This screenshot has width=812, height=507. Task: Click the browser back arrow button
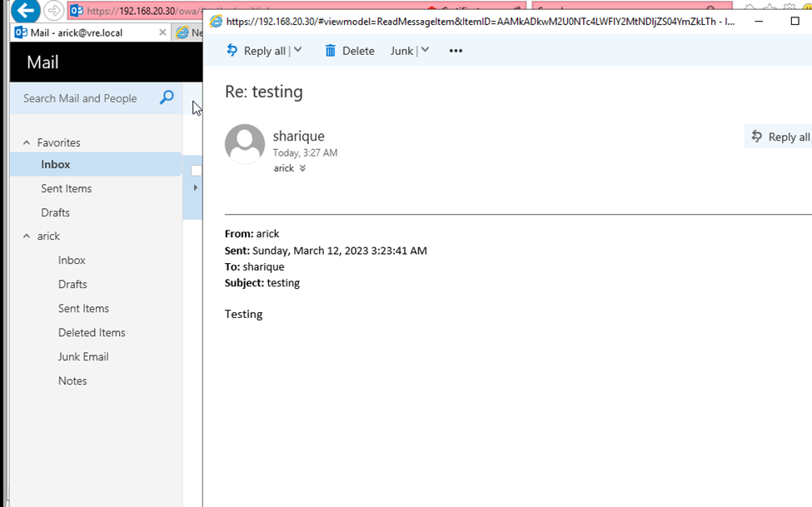(25, 11)
